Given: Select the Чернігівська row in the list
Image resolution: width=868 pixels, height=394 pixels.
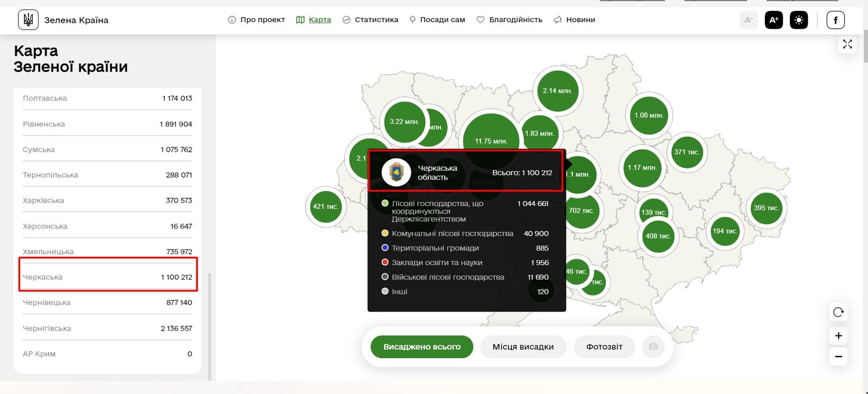Looking at the screenshot, I should pos(107,328).
